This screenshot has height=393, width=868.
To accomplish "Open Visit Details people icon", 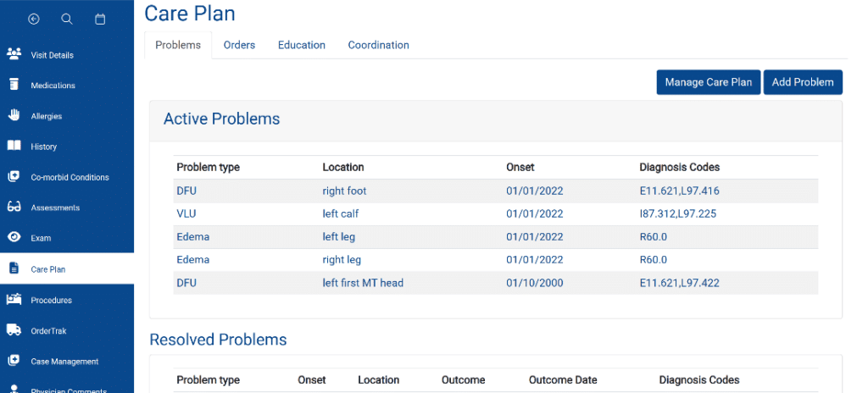I will click(x=14, y=53).
